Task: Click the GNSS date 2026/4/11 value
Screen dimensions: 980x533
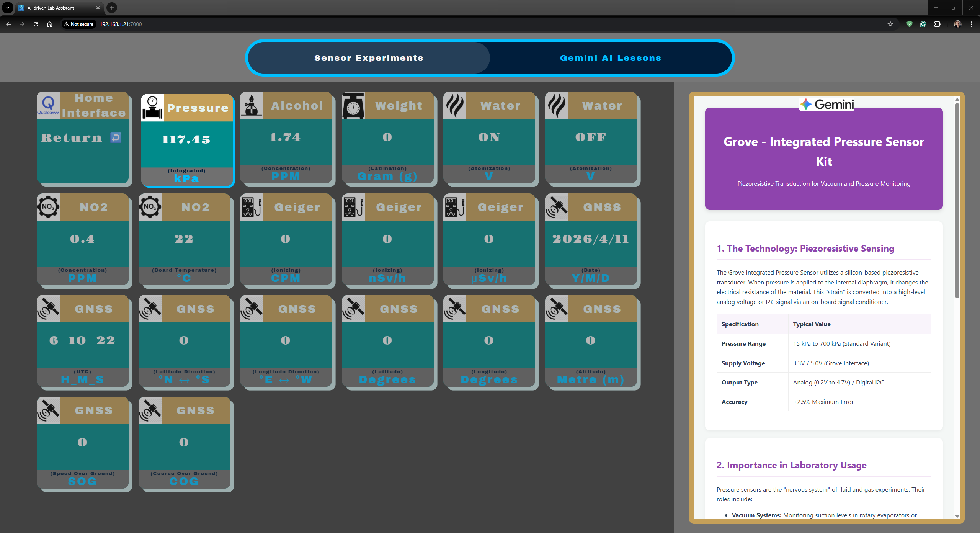Action: pyautogui.click(x=591, y=239)
